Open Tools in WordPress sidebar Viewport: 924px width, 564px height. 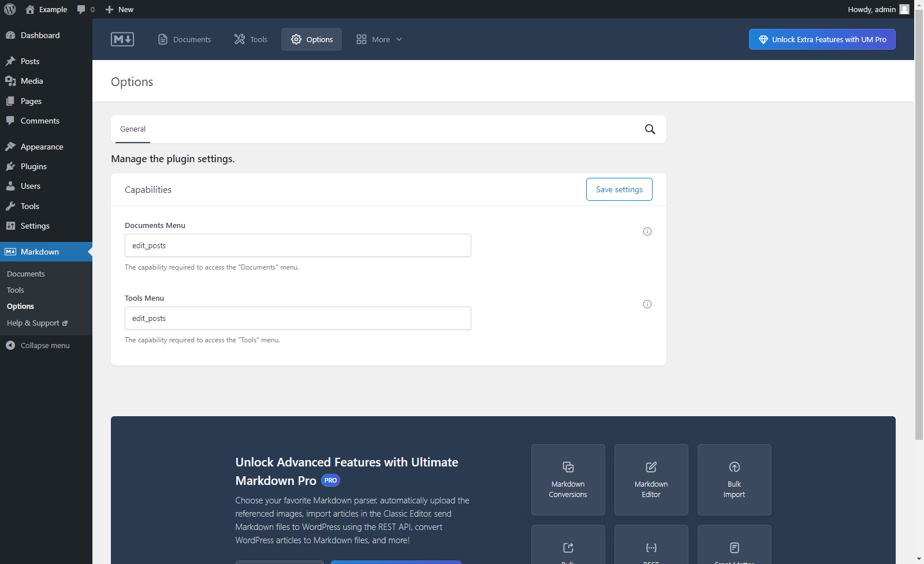click(x=46, y=206)
